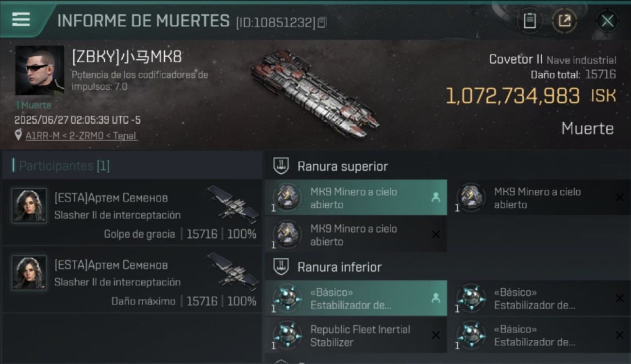Click the Golpe de gracia attacker portrait
This screenshot has width=631, height=364.
(29, 206)
